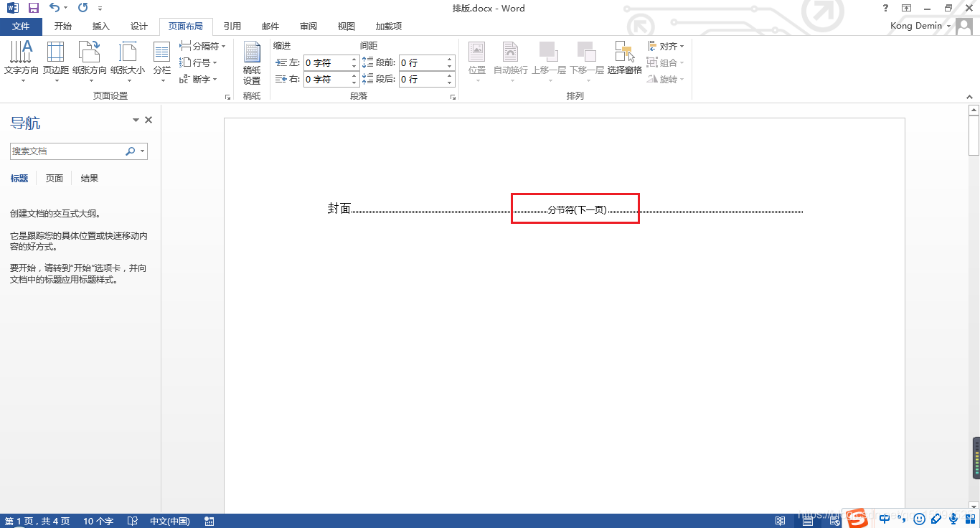Open the 邮件 ribbon tab
The width and height of the screenshot is (980, 528).
270,27
